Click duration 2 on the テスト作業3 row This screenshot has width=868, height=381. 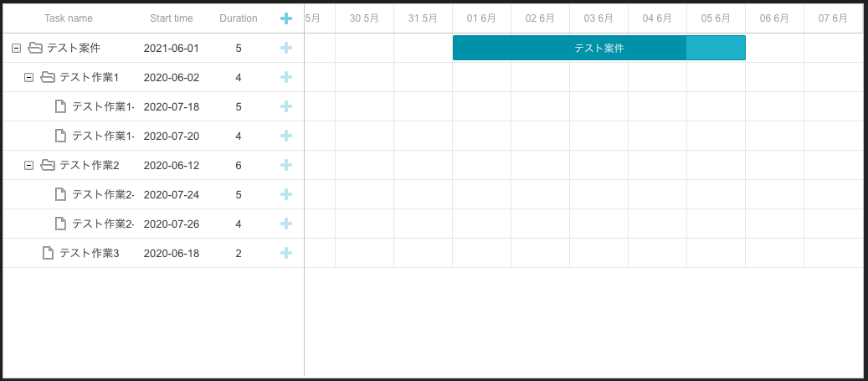[x=239, y=254]
